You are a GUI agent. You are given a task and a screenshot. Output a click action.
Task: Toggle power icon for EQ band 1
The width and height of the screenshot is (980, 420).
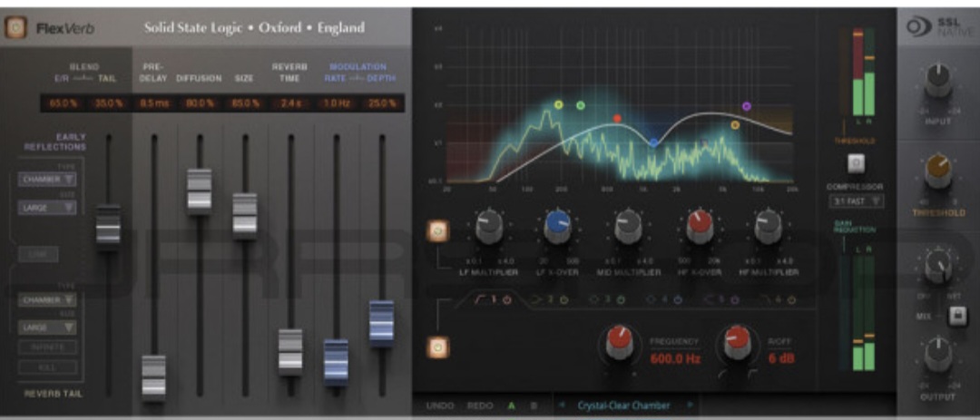(x=507, y=299)
